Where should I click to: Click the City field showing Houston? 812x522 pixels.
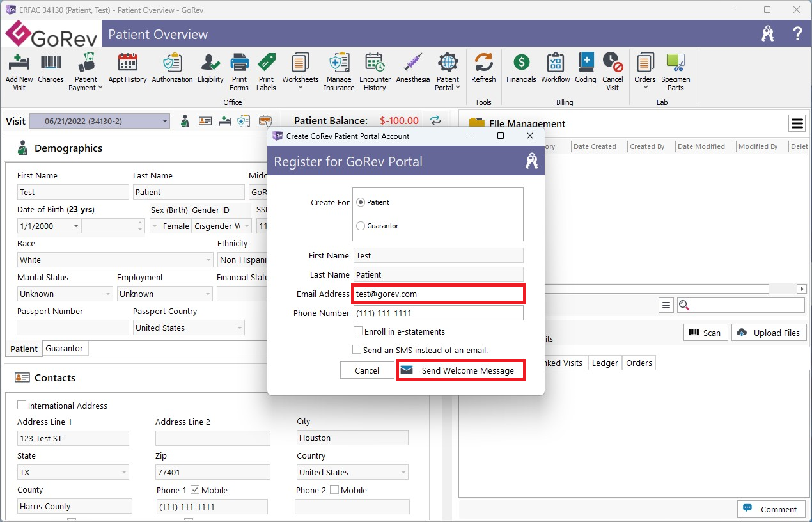(352, 438)
